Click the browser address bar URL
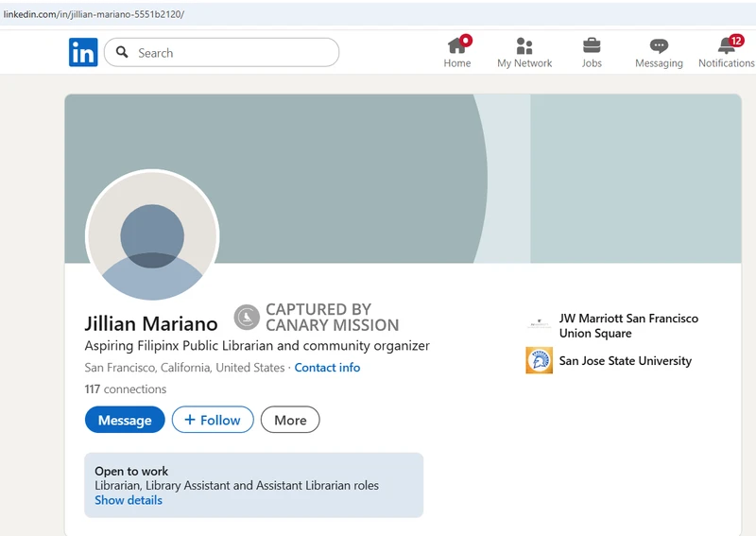 (x=94, y=14)
